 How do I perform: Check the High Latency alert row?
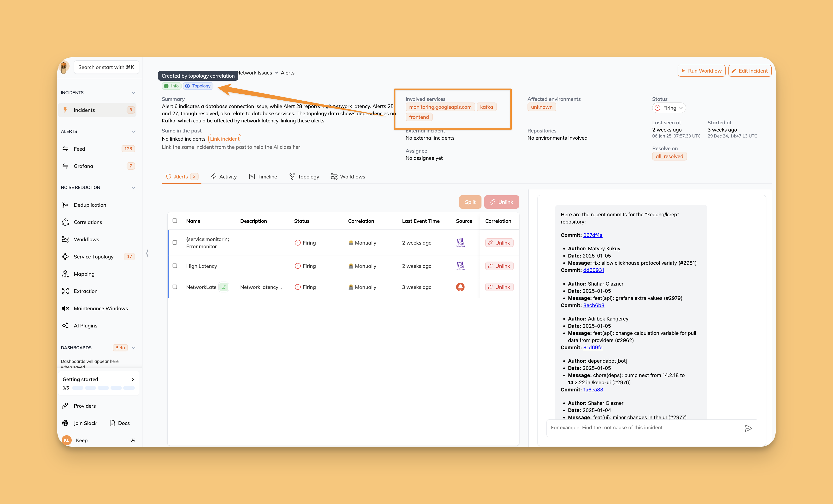pyautogui.click(x=175, y=265)
